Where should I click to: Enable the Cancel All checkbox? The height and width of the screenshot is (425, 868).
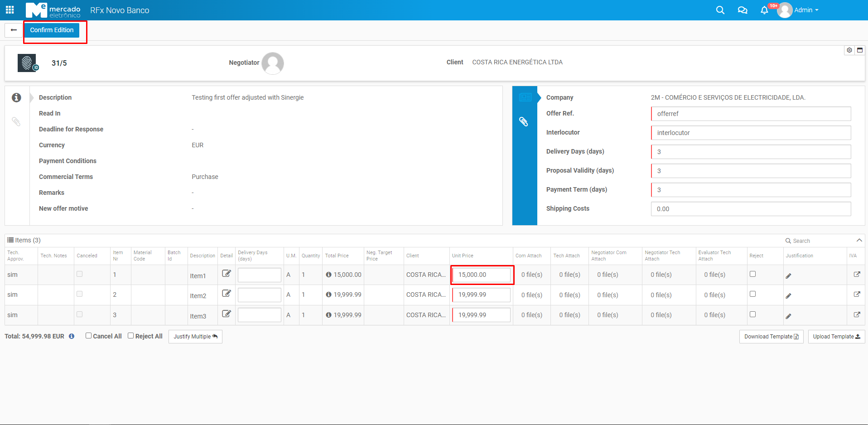coord(89,336)
